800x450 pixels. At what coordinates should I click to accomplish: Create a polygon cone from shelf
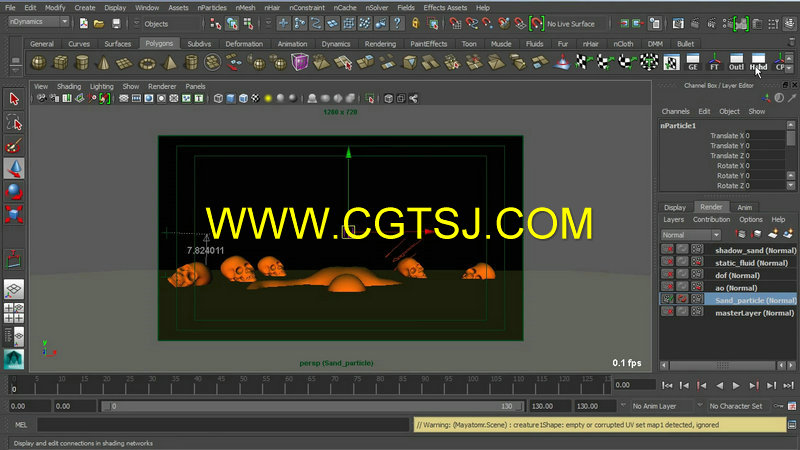[104, 63]
